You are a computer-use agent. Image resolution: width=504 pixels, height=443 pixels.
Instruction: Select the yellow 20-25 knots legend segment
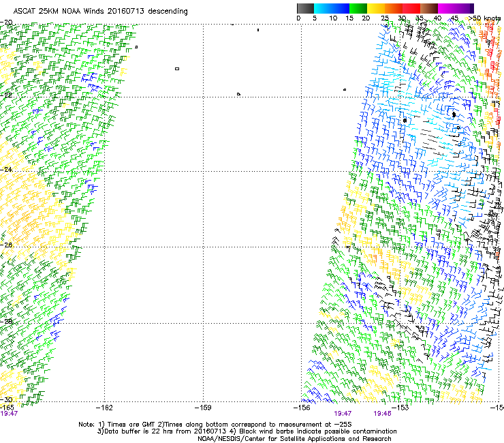pos(376,8)
